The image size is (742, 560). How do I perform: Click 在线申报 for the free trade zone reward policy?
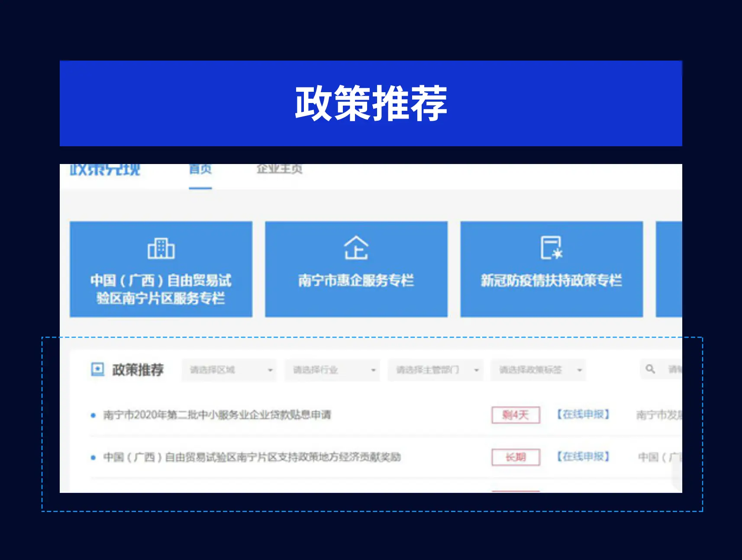tap(583, 457)
